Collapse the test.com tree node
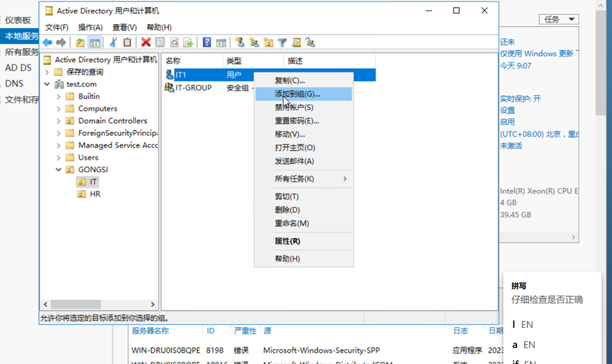 point(47,84)
